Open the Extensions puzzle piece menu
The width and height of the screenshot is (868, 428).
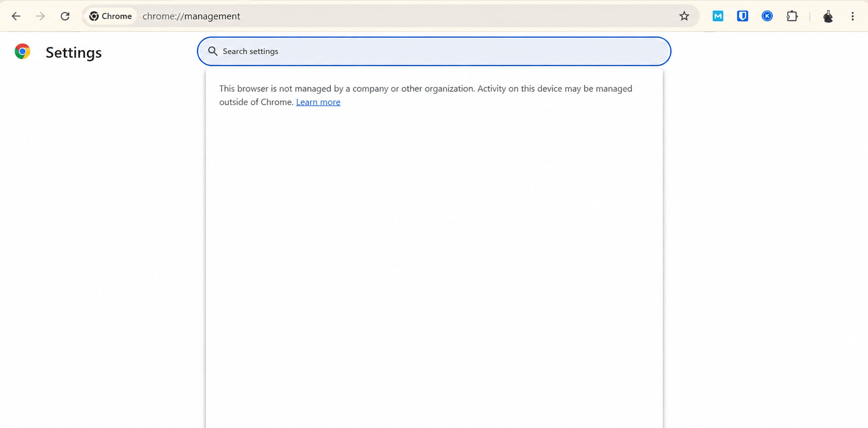point(792,16)
